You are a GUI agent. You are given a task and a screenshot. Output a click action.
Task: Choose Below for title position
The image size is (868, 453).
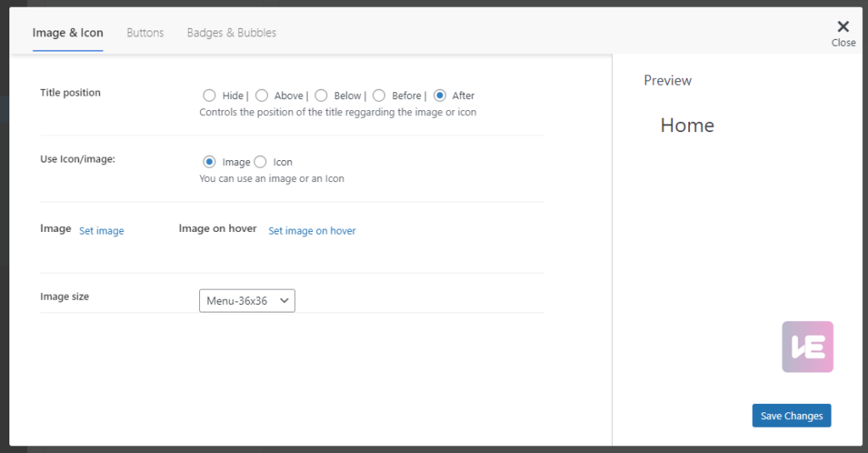[321, 96]
